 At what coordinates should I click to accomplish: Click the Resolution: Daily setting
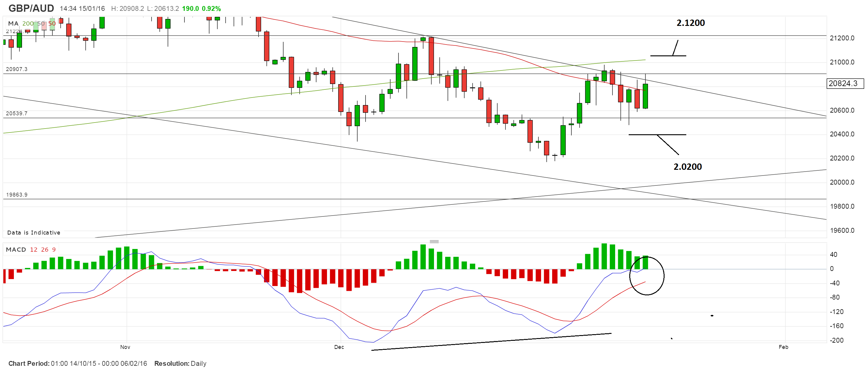(x=180, y=363)
